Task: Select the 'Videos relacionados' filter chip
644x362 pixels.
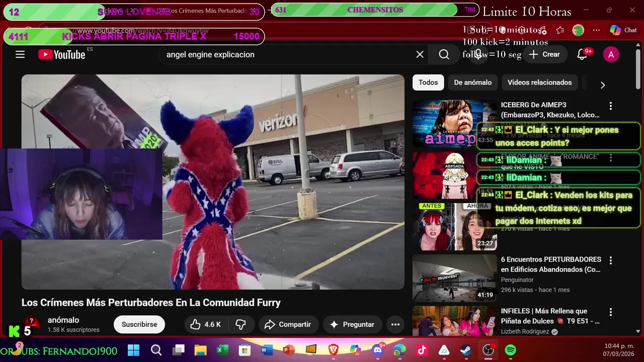Action: (x=539, y=82)
